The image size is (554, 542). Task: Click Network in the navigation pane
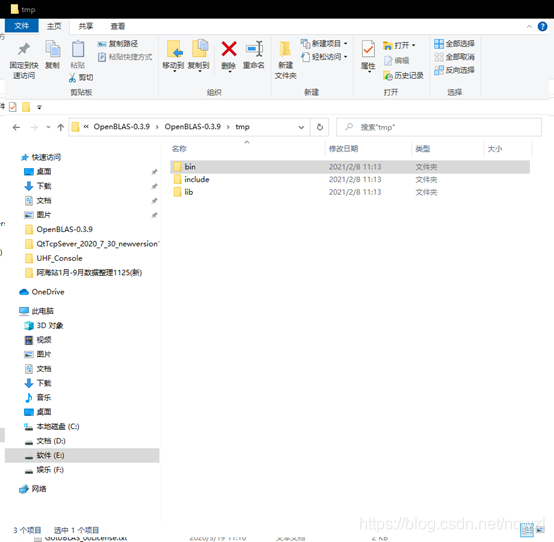click(x=39, y=489)
